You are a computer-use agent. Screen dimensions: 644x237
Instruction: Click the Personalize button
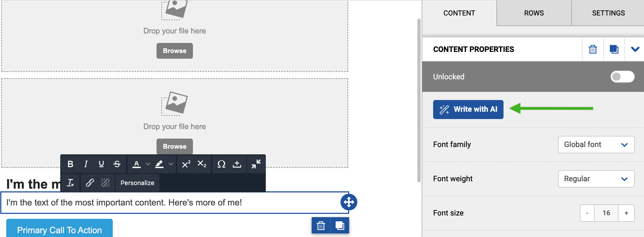tap(137, 183)
